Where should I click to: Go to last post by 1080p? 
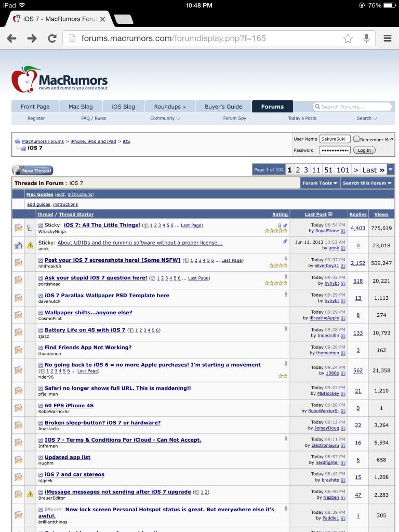[343, 373]
